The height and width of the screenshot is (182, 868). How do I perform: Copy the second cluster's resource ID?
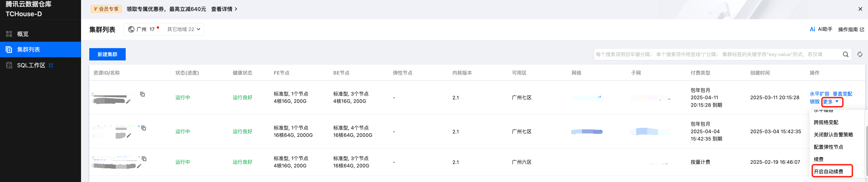pyautogui.click(x=143, y=128)
